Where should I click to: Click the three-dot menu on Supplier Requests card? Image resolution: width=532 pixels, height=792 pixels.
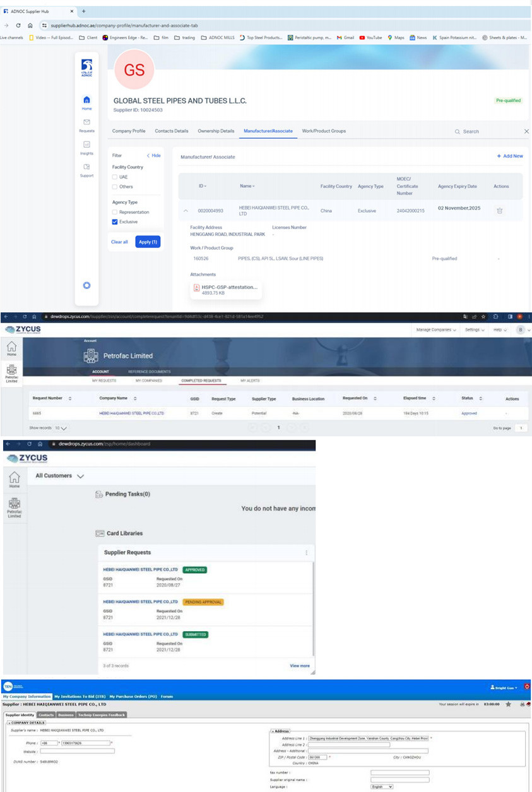pos(307,553)
